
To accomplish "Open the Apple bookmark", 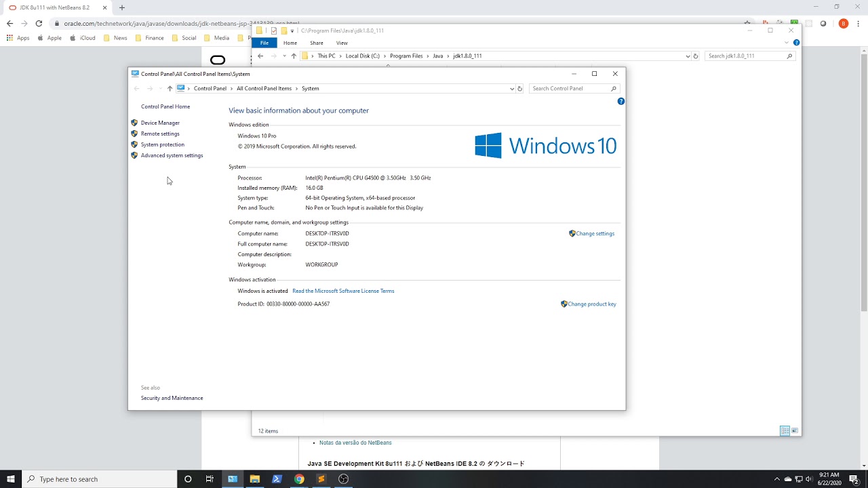I will pos(50,38).
